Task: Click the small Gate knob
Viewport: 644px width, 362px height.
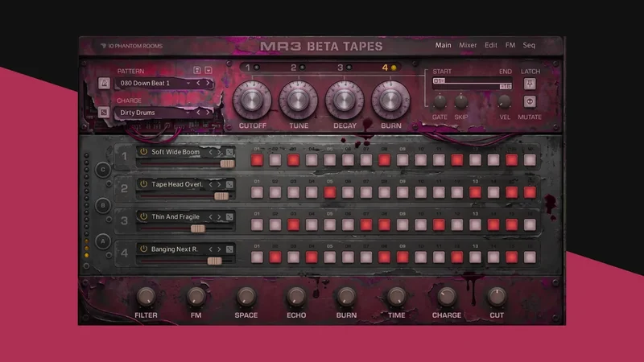Action: pyautogui.click(x=440, y=101)
